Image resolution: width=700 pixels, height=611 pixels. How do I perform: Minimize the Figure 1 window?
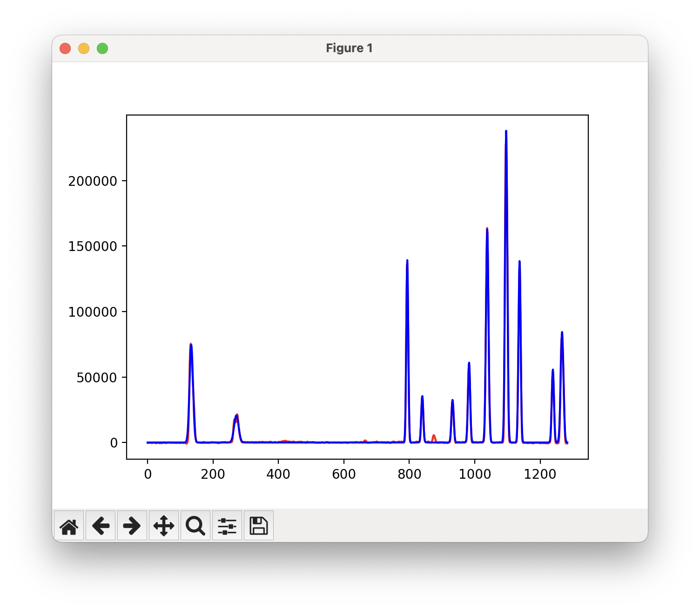(x=84, y=48)
